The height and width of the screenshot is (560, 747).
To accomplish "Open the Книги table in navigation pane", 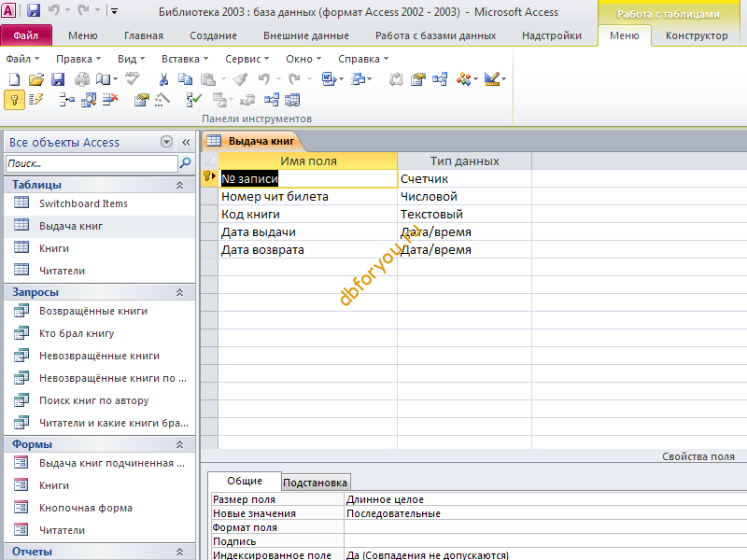I will [x=54, y=248].
